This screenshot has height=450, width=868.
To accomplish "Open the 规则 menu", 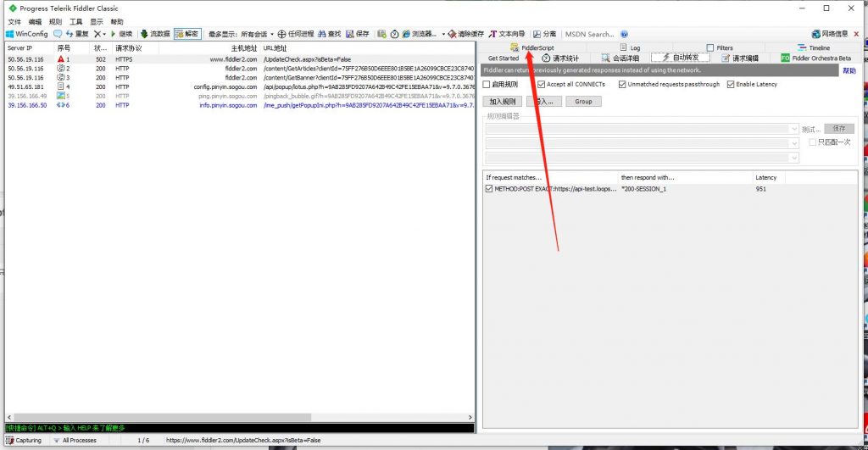I will 55,21.
